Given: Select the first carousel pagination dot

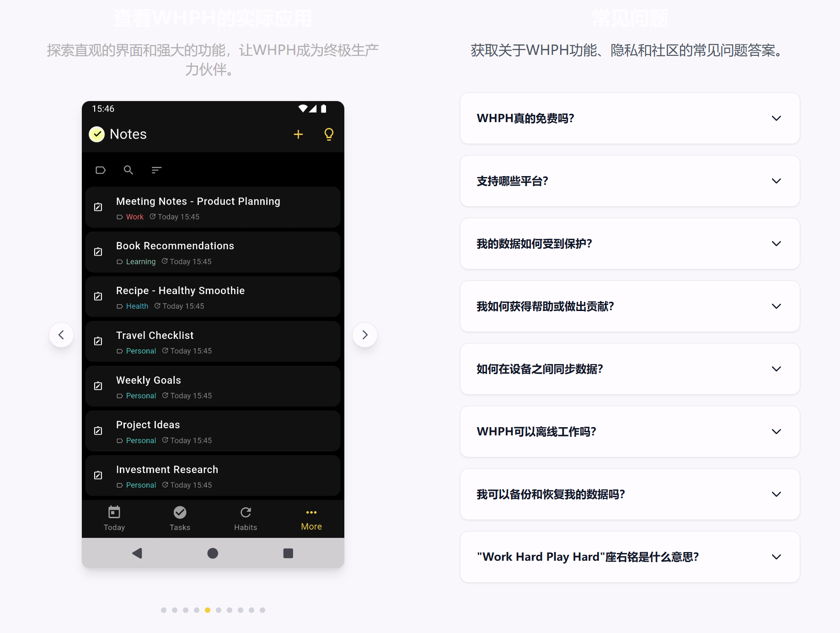Looking at the screenshot, I should point(164,610).
